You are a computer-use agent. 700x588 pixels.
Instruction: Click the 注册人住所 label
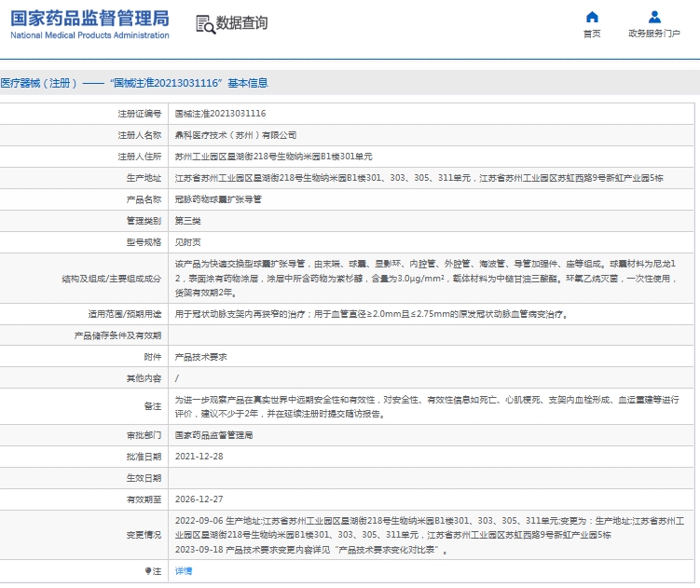pos(139,157)
